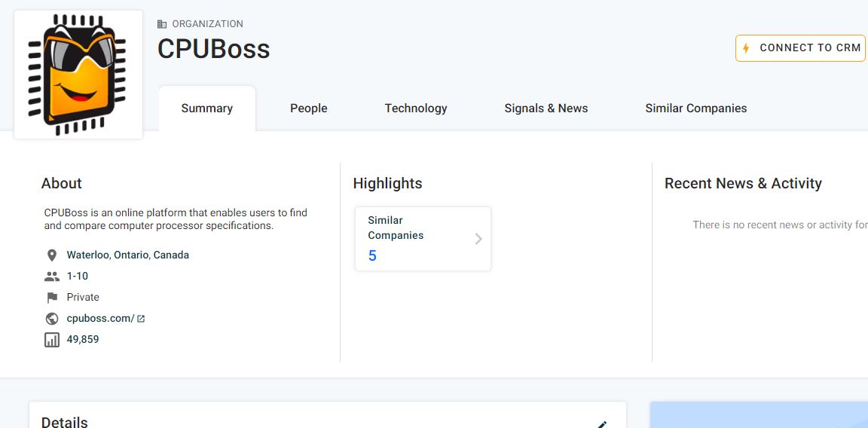The height and width of the screenshot is (428, 868).
Task: Select Waterloo, Ontario, Canada location text
Action: pos(128,255)
